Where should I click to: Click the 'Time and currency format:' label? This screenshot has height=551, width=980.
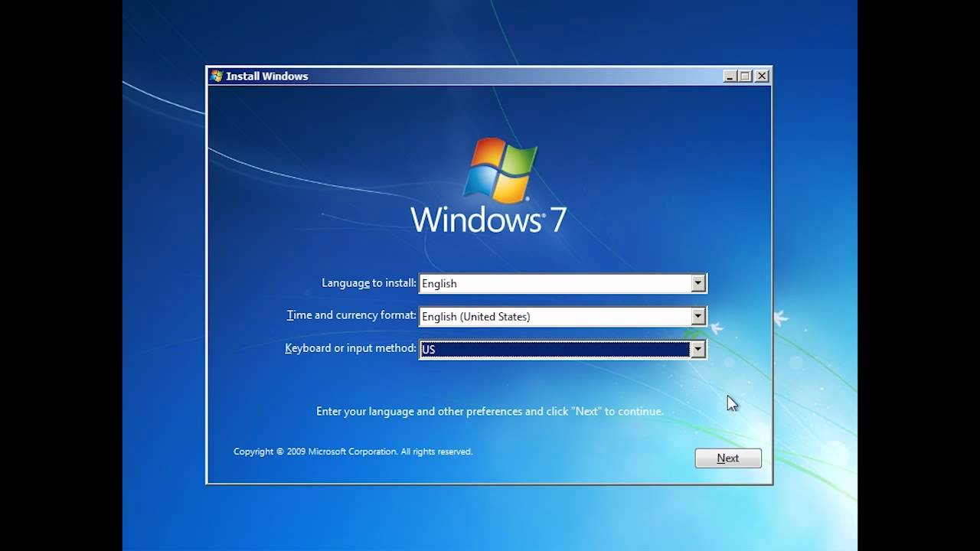[x=351, y=315]
